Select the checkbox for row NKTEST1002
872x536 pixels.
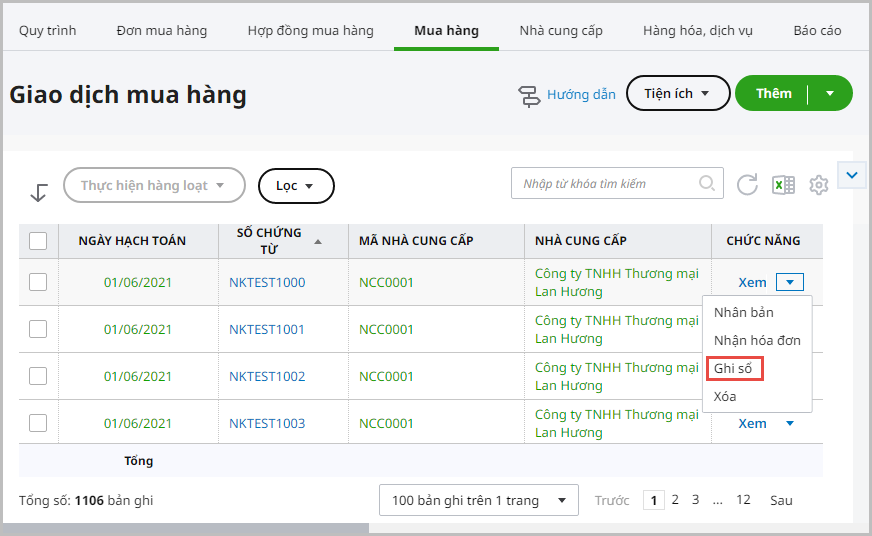38,376
